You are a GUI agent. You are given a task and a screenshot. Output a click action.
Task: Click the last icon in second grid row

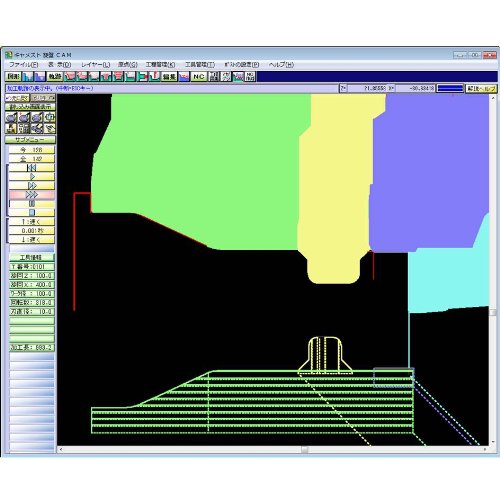[50, 128]
